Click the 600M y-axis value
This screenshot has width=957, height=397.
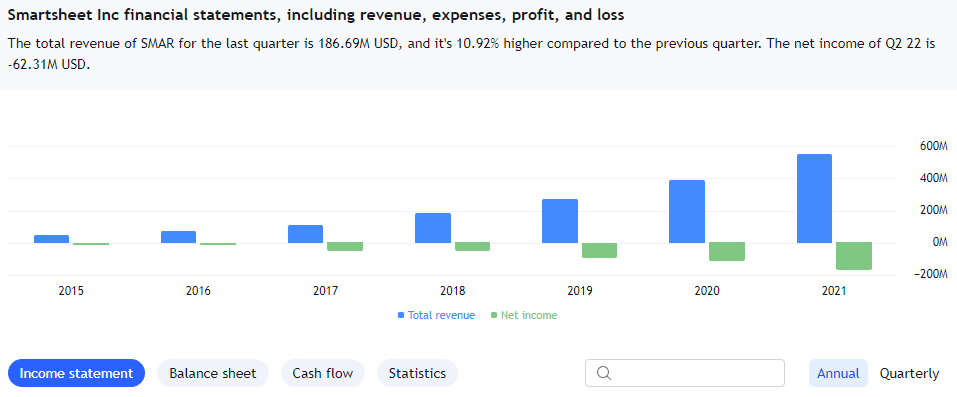934,147
